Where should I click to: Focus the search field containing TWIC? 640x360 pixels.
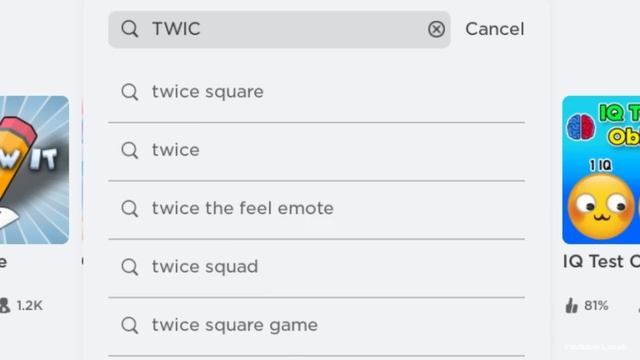[279, 29]
